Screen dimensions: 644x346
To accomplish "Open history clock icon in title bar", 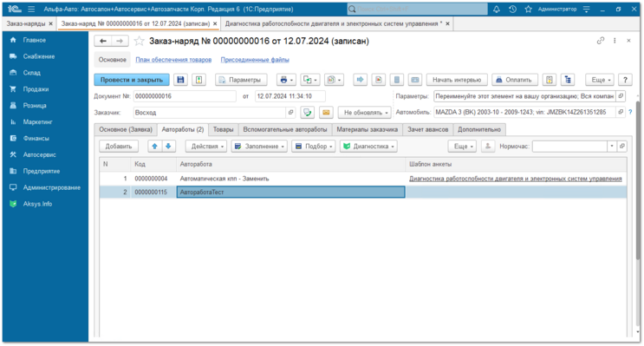I will pos(512,9).
